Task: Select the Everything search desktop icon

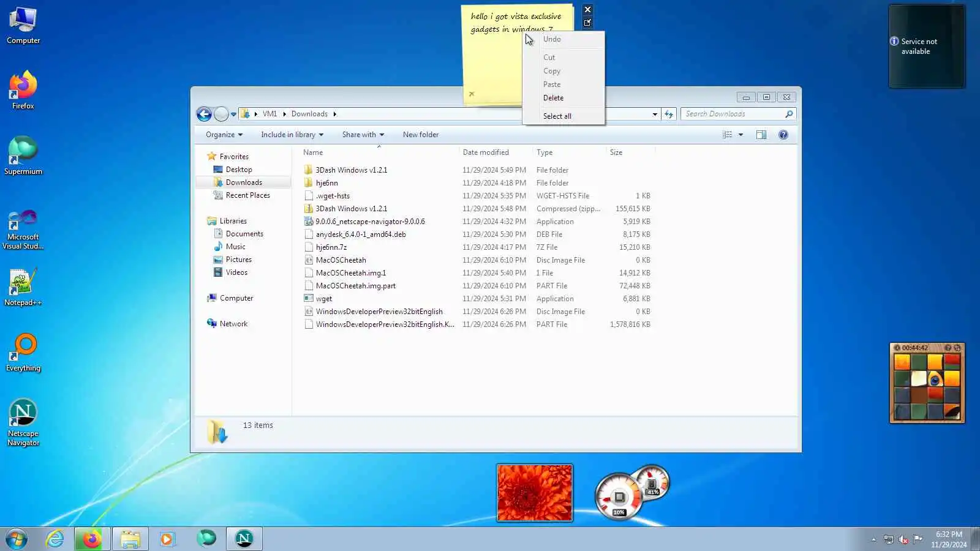Action: click(23, 353)
